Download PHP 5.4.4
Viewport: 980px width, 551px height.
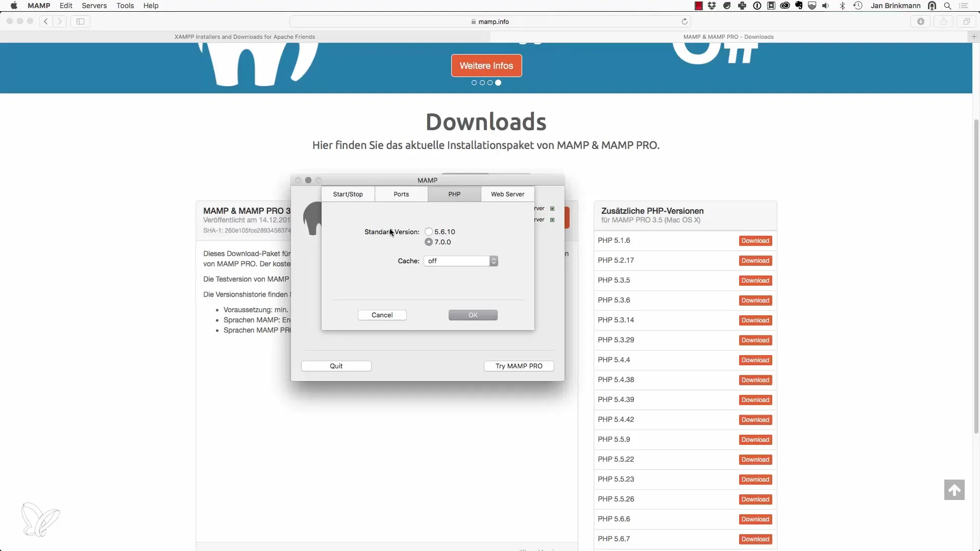pyautogui.click(x=755, y=360)
